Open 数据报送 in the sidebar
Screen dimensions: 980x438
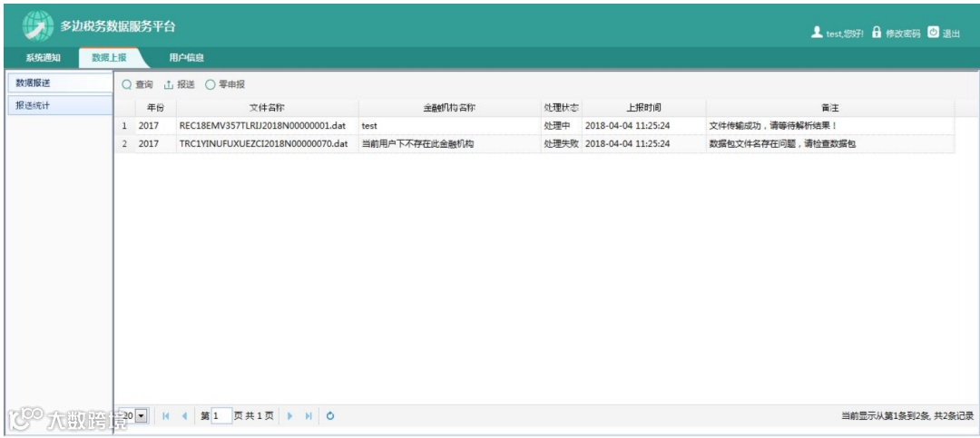[59, 83]
